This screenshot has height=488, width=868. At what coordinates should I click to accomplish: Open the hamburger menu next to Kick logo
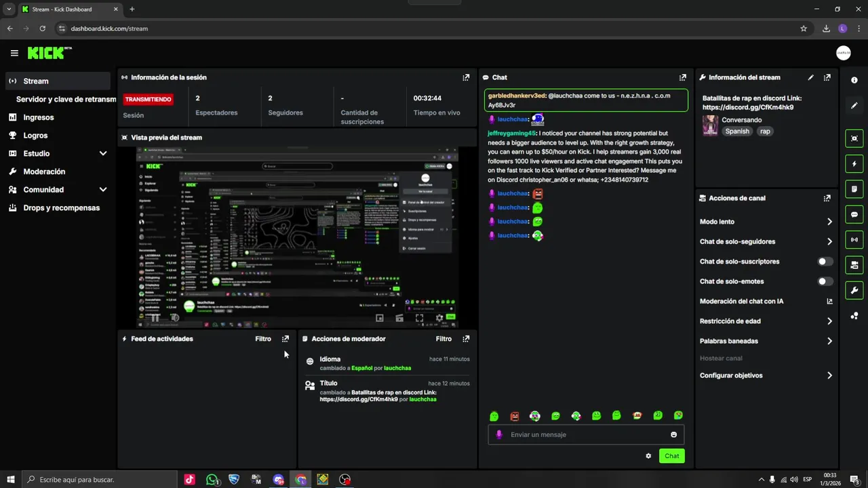pyautogui.click(x=14, y=53)
